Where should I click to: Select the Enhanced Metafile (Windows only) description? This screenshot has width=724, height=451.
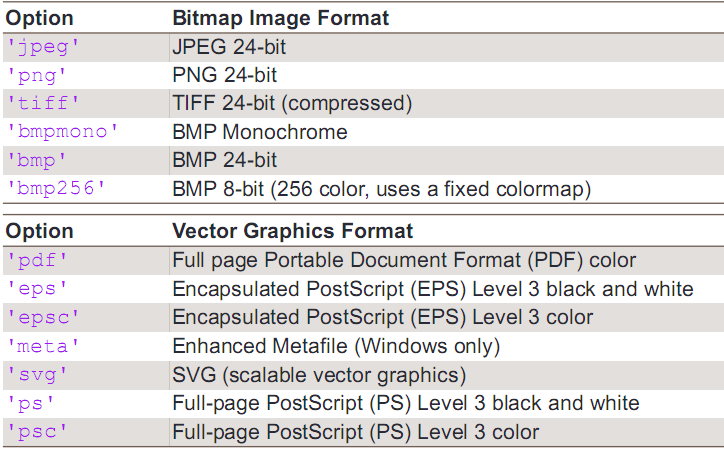coord(336,346)
